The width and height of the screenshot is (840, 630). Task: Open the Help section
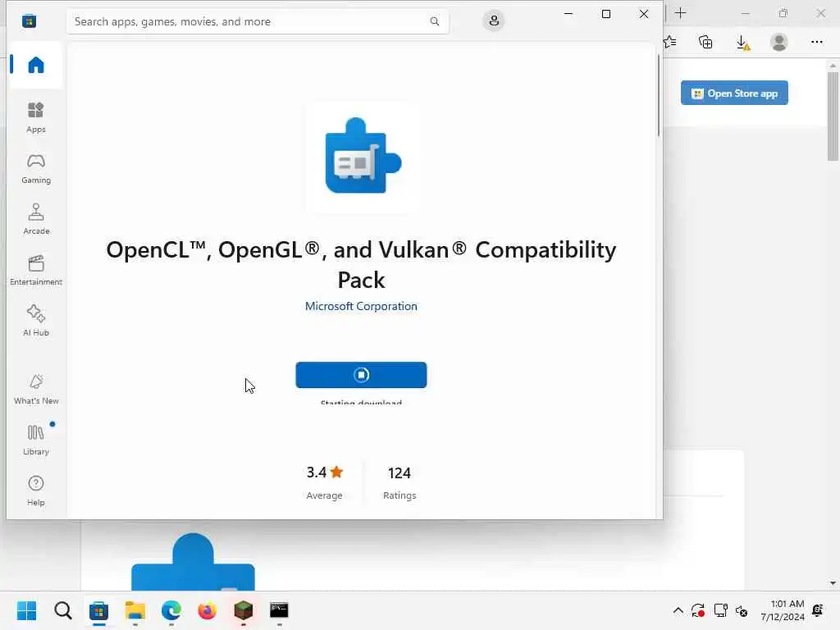36,491
